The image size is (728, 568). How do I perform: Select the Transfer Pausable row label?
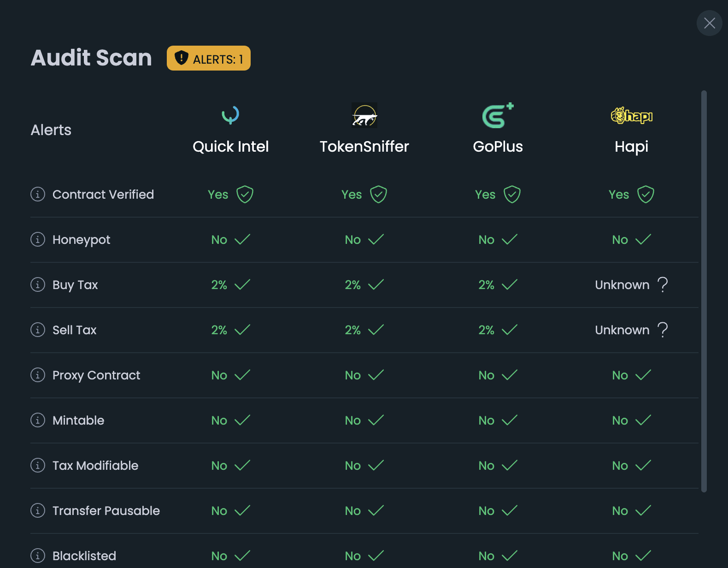coord(106,511)
